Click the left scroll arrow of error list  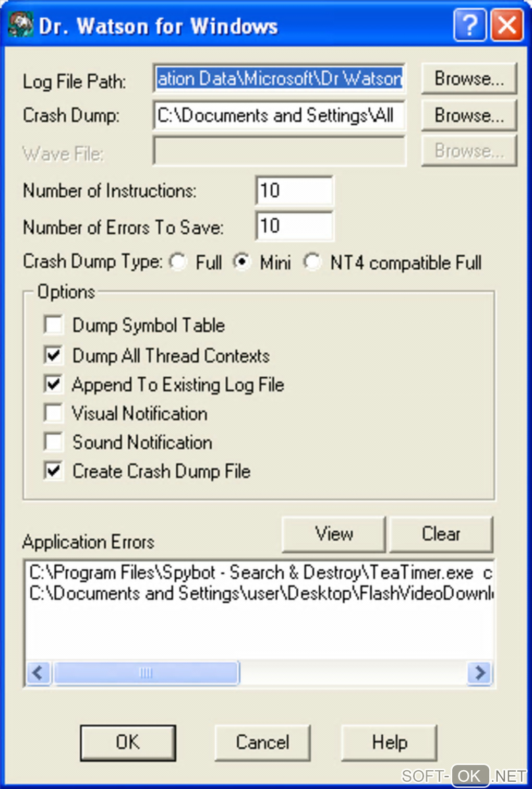[x=38, y=672]
